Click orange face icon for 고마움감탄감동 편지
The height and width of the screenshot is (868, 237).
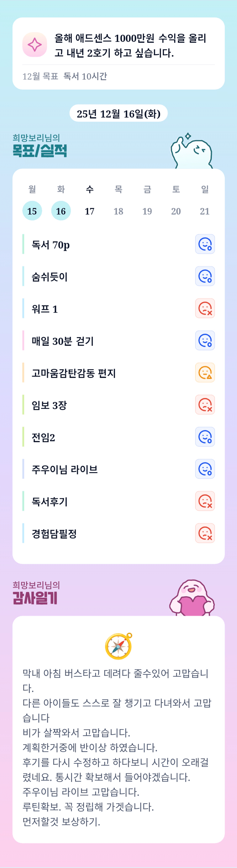point(205,373)
